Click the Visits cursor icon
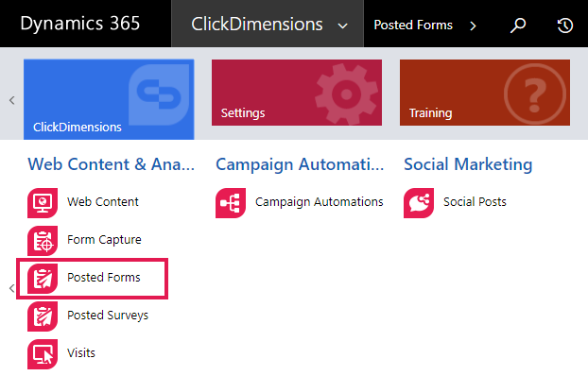This screenshot has height=376, width=588. tap(43, 354)
